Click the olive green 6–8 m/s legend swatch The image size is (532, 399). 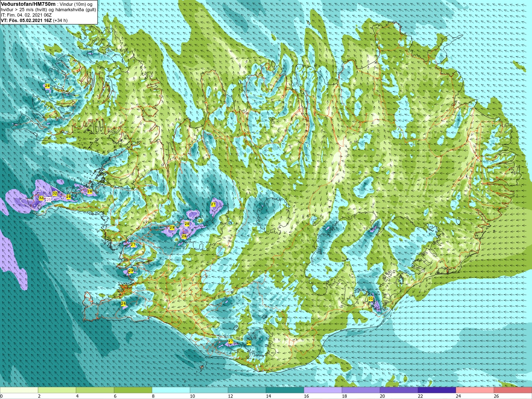point(133,390)
